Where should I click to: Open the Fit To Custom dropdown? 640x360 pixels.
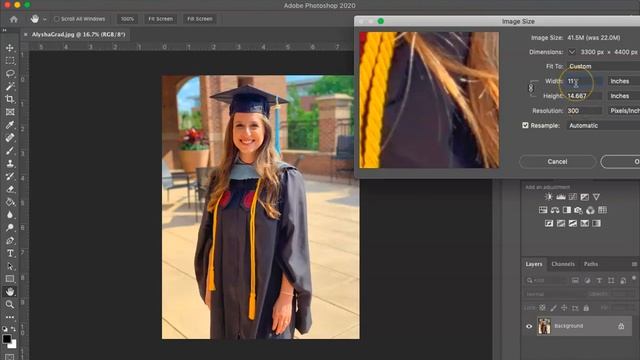(603, 66)
